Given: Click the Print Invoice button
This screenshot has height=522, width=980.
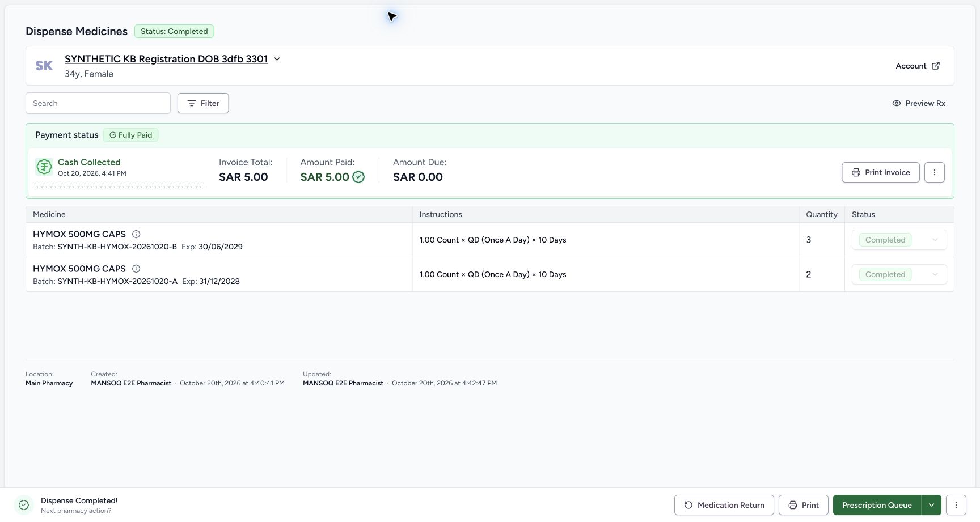Looking at the screenshot, I should (x=881, y=172).
